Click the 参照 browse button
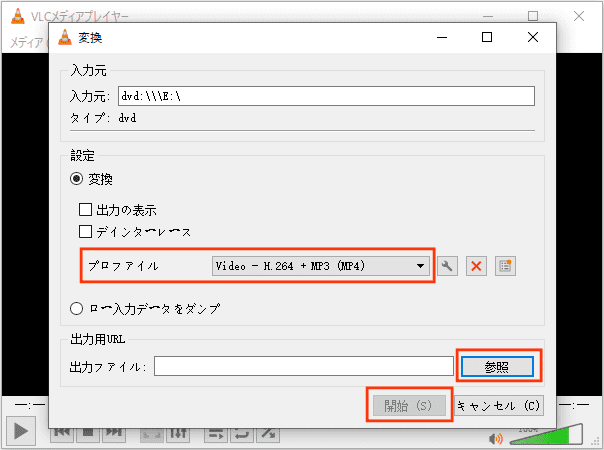This screenshot has width=604, height=450. pos(497,366)
